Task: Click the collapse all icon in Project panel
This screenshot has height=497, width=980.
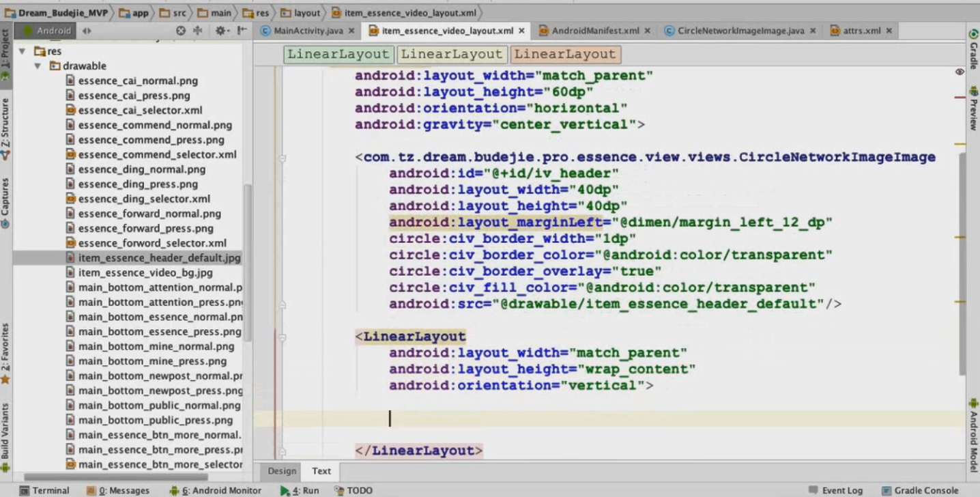Action: point(198,31)
